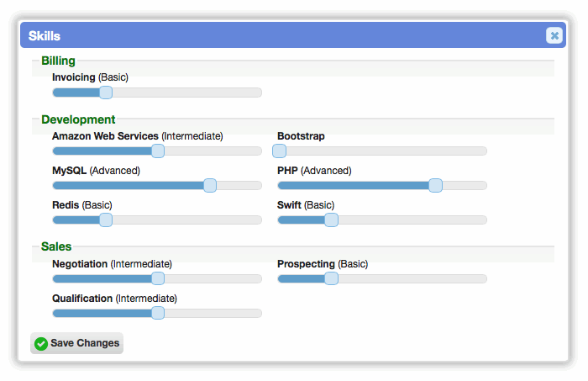Click the Development section heading

point(78,119)
